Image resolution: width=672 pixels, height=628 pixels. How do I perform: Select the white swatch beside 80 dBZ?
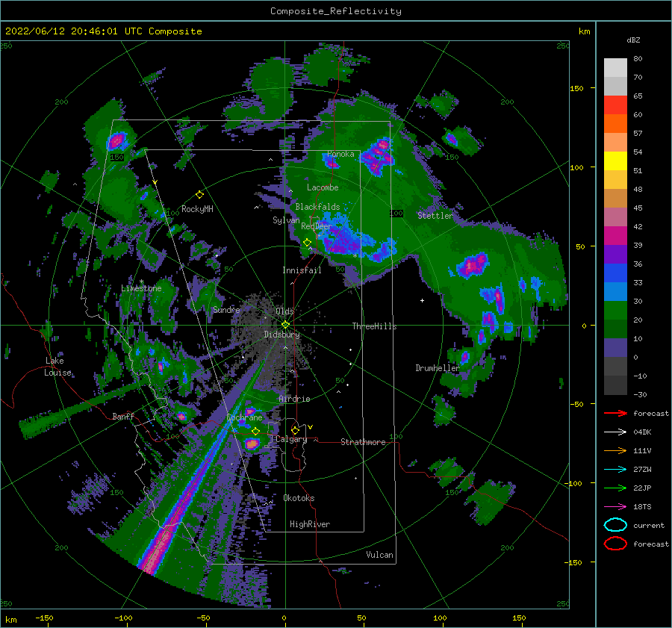pyautogui.click(x=615, y=68)
